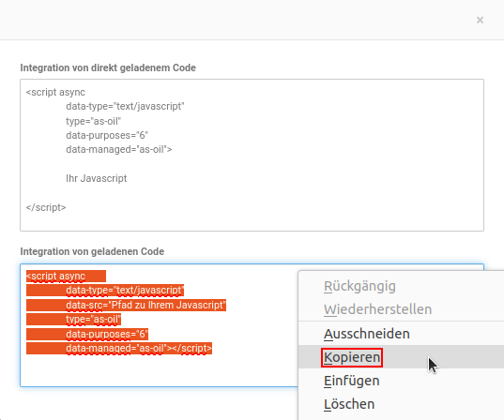Click the closing </script> line in the first code box
Screen dimensions: 504x420
point(46,207)
